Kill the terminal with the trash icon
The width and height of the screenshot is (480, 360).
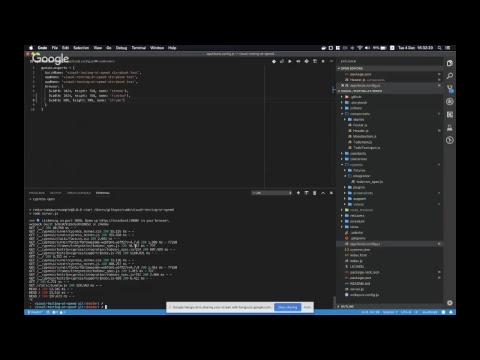[314, 193]
